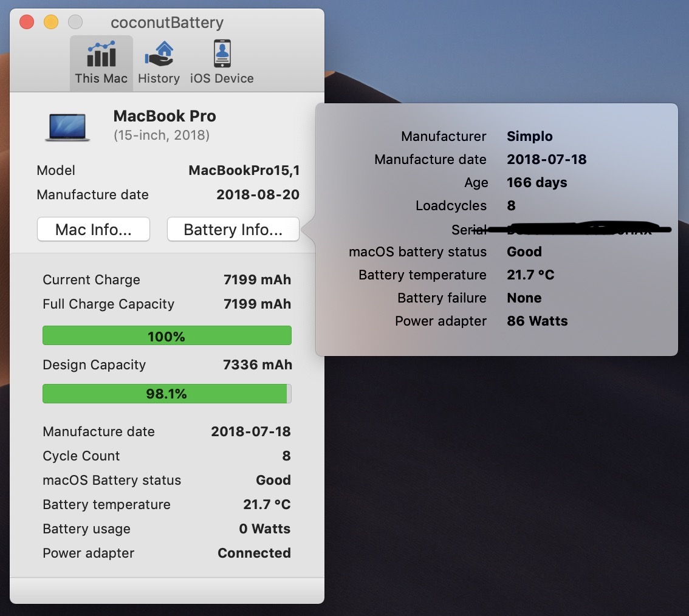This screenshot has height=616, width=689.
Task: Click the macOS battery status label in popover
Action: [x=418, y=252]
